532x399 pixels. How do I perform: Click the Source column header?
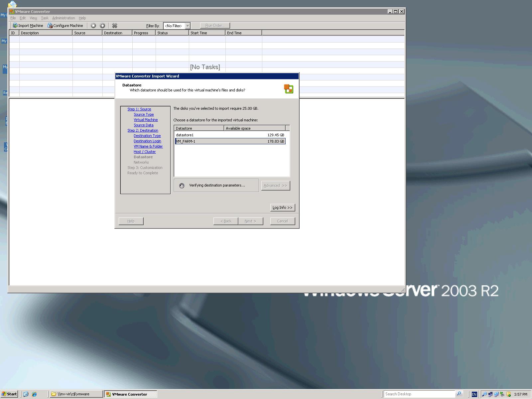(87, 33)
